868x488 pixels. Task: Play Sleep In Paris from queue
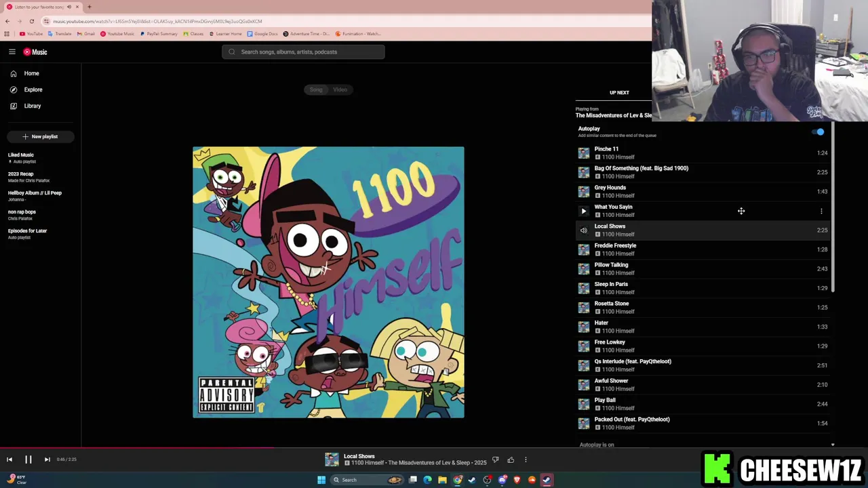tap(703, 288)
